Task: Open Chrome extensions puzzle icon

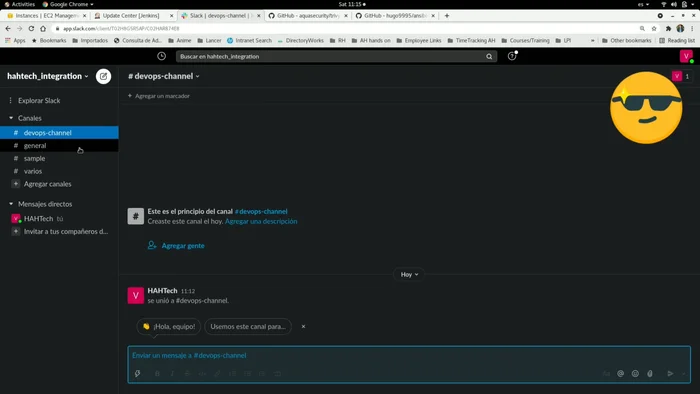Action: click(668, 28)
